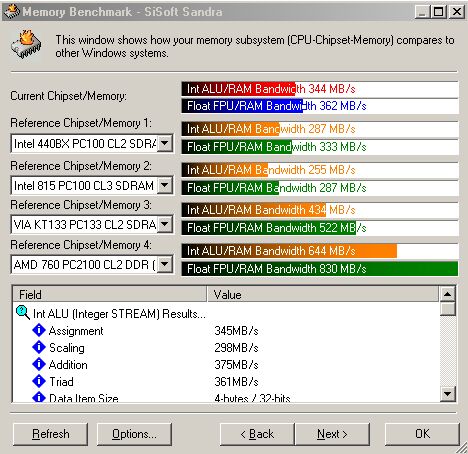Viewport: 468px width, 454px height.
Task: Click the Int ALU 287 MB/s bar
Action: [320, 129]
